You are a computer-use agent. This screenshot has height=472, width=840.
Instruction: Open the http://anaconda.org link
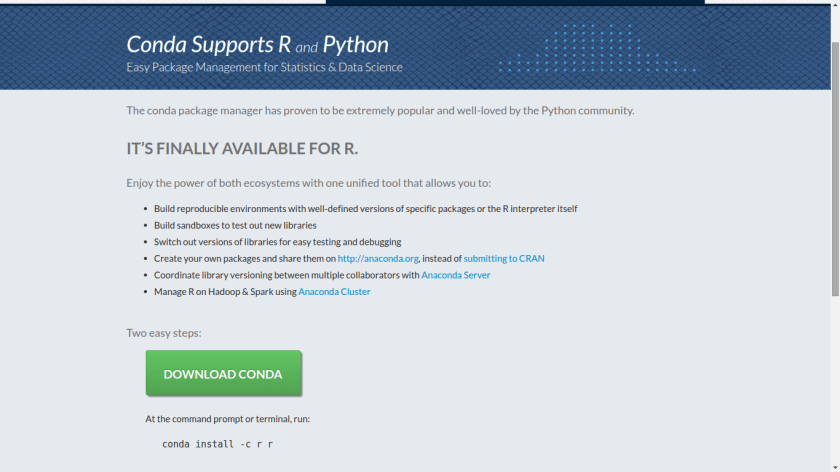(377, 258)
